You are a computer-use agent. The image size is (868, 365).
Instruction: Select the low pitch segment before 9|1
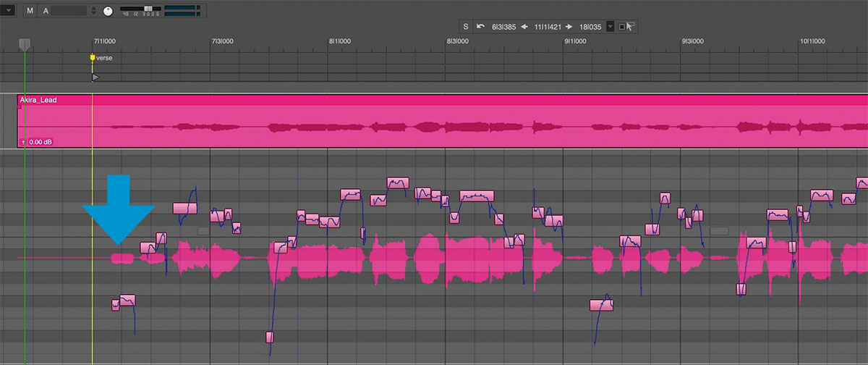pyautogui.click(x=601, y=306)
